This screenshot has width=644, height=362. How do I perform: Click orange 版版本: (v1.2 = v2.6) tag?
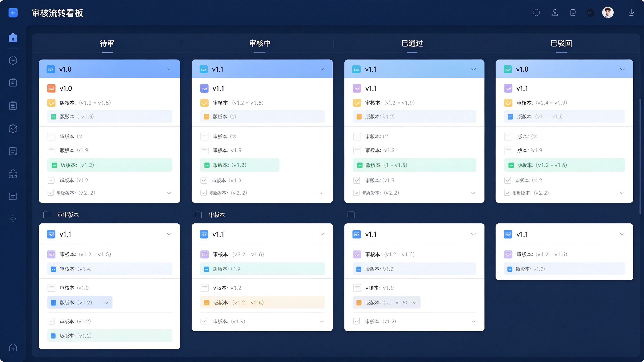[262, 303]
